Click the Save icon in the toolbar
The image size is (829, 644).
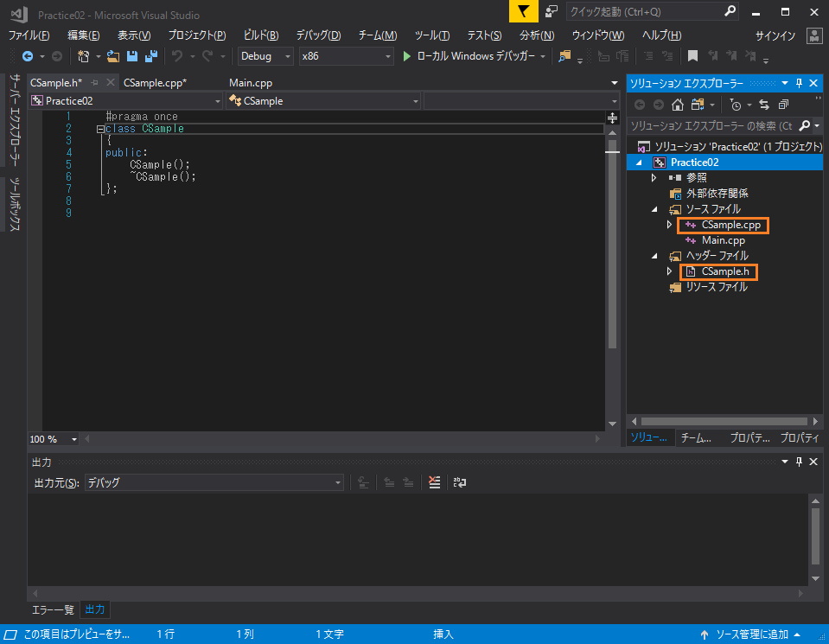pos(131,57)
